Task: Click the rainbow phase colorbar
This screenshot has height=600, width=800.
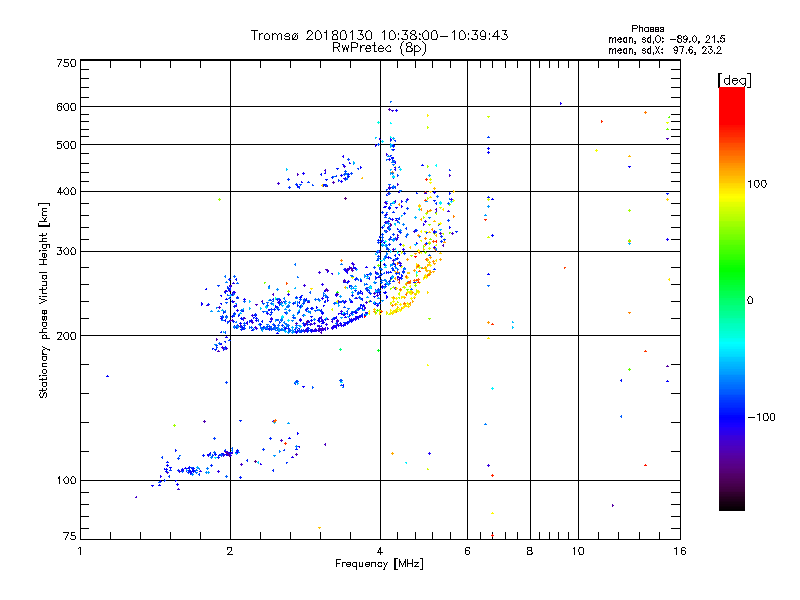Action: pos(732,298)
